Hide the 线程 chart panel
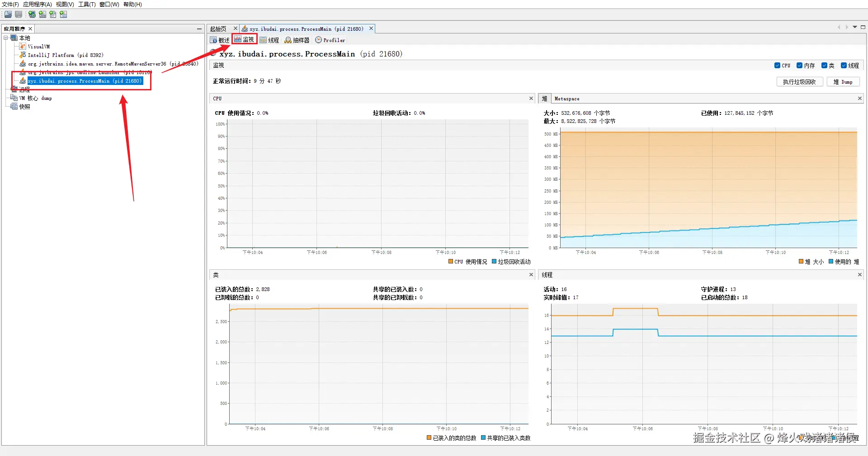 tap(860, 275)
